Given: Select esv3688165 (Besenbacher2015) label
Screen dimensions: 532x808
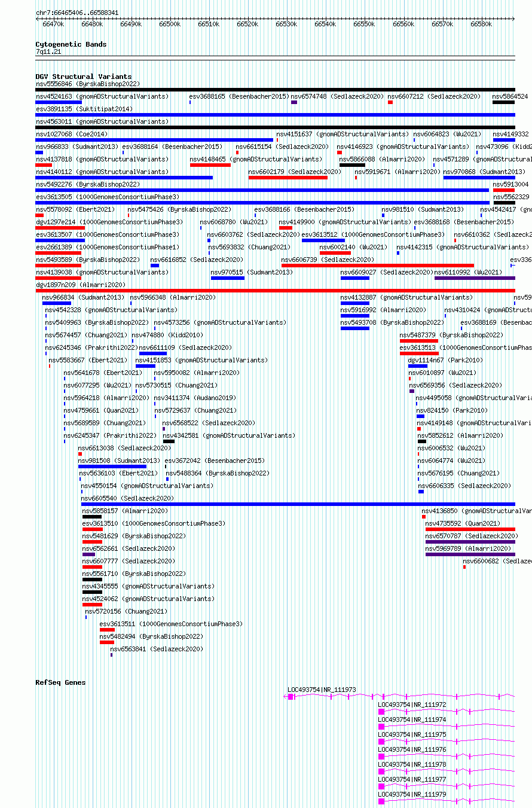Looking at the screenshot, I should coord(240,96).
